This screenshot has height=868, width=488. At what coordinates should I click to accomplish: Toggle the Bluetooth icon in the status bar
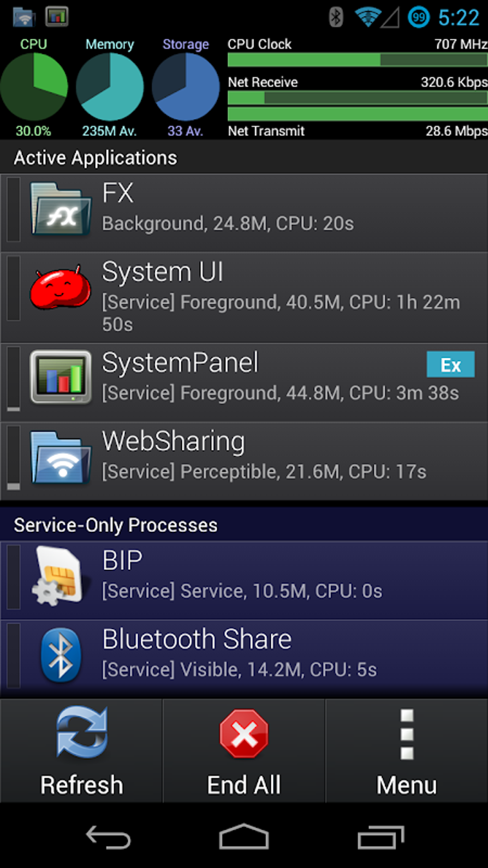click(x=336, y=17)
